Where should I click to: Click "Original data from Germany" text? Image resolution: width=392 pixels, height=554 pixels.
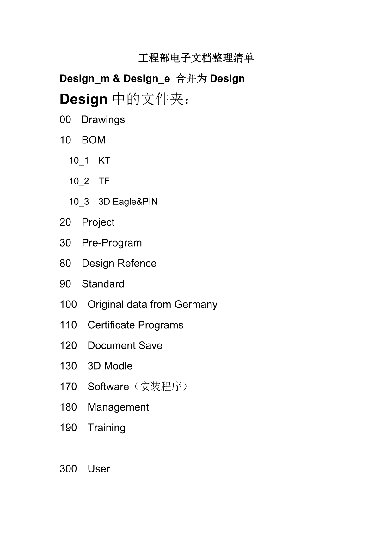pos(152,304)
